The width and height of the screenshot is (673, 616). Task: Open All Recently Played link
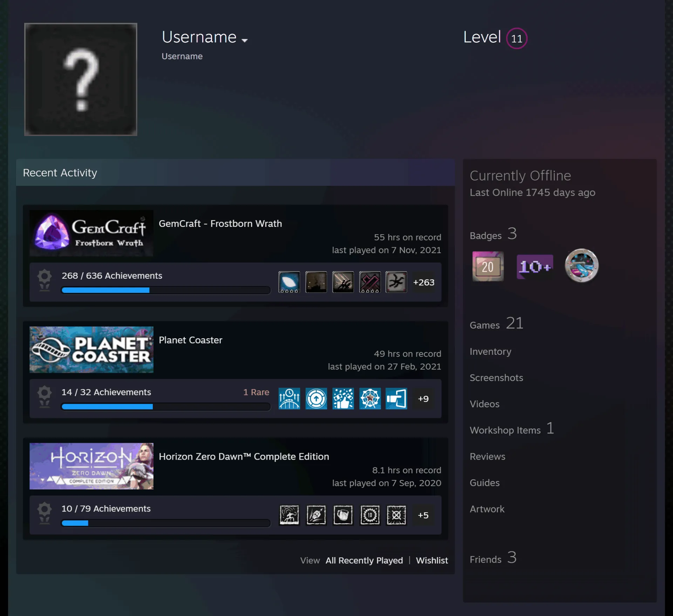[364, 560]
